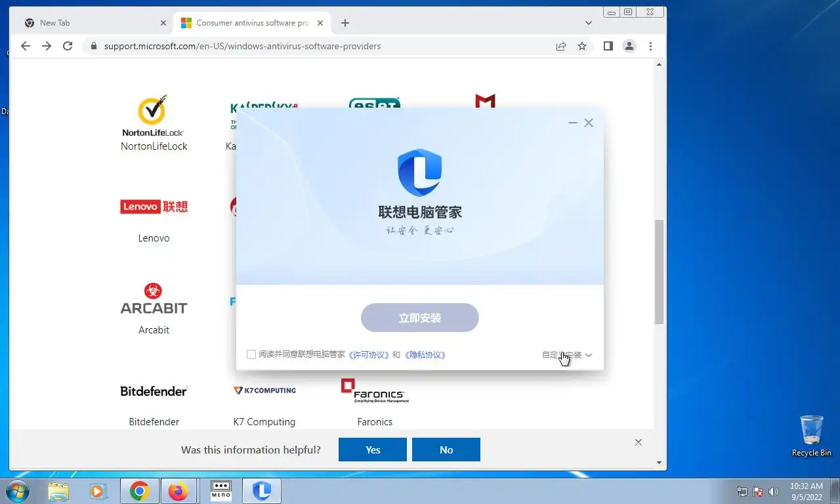Open the K7 Computing provider link
Image resolution: width=840 pixels, height=504 pixels.
[264, 422]
